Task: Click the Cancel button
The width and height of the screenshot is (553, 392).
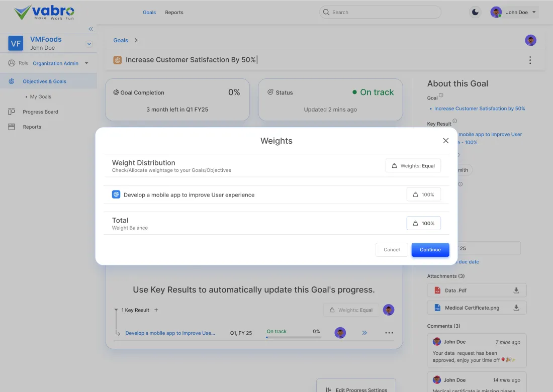Action: click(392, 250)
